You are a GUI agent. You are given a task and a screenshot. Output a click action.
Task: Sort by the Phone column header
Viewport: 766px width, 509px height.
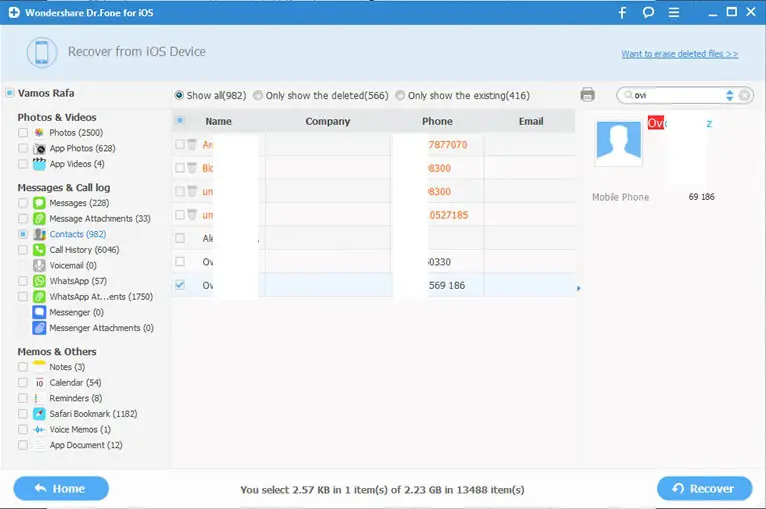tap(437, 121)
